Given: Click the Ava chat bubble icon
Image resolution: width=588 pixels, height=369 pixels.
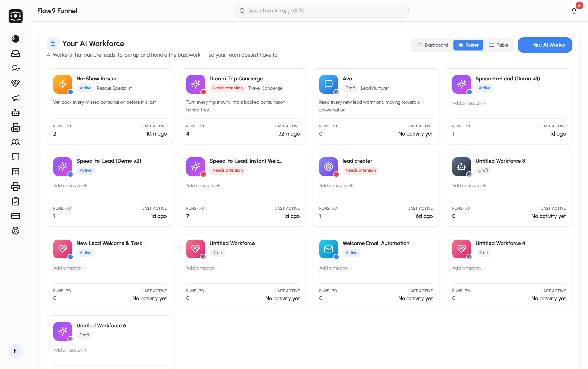Looking at the screenshot, I should [328, 84].
